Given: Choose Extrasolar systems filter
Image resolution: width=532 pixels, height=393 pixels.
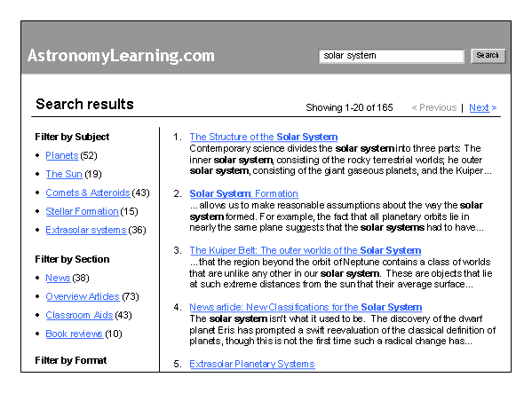Looking at the screenshot, I should tap(86, 230).
